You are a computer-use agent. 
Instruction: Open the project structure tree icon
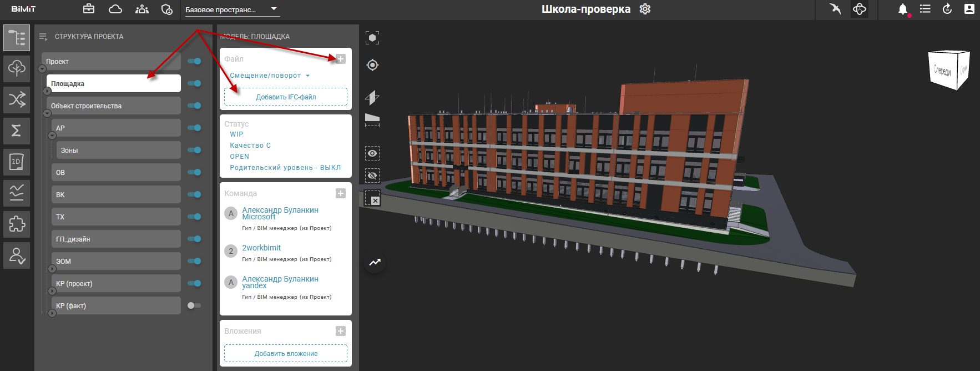17,38
